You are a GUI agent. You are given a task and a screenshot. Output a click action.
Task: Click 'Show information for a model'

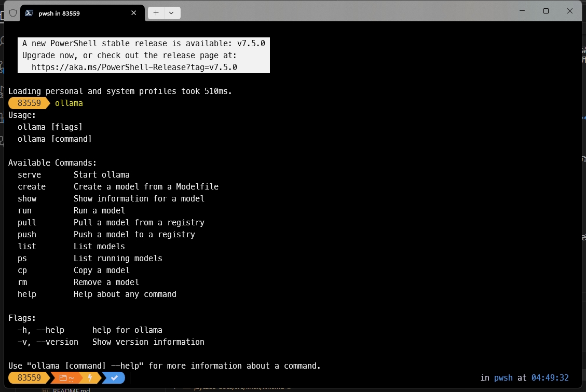139,199
